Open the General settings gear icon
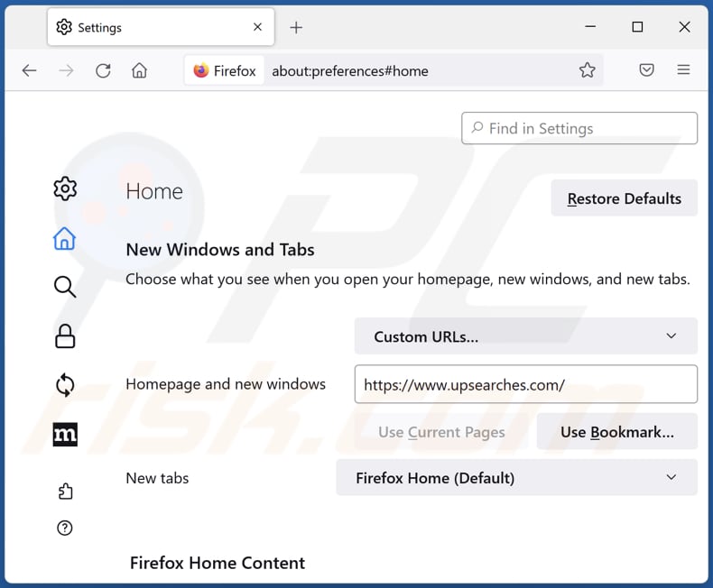 point(65,188)
